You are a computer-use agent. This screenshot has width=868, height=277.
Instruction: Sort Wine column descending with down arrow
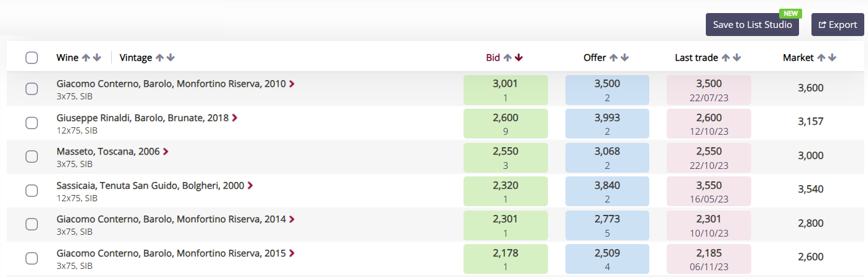pos(97,58)
